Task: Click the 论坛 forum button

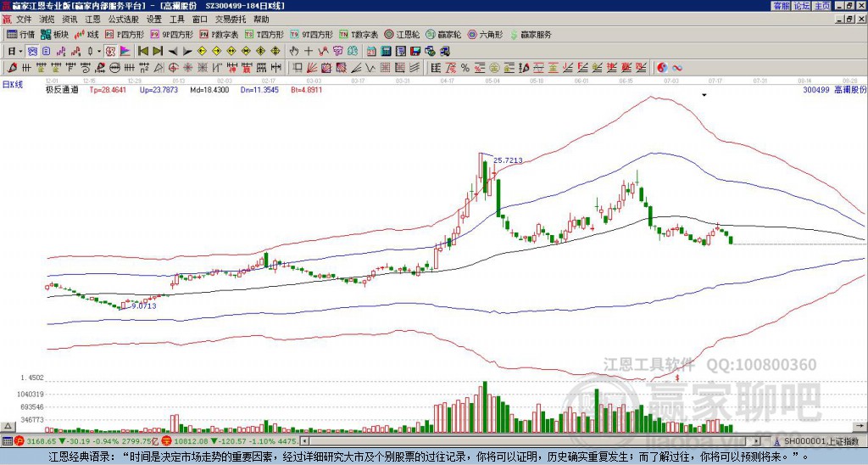Action: [x=801, y=6]
